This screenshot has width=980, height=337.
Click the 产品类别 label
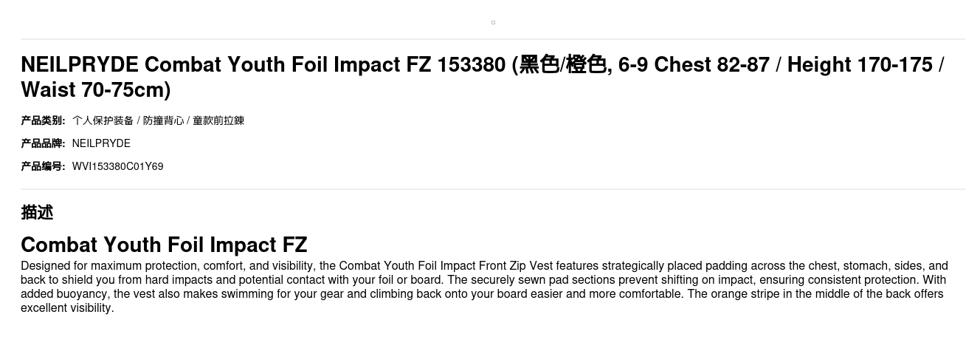[43, 120]
